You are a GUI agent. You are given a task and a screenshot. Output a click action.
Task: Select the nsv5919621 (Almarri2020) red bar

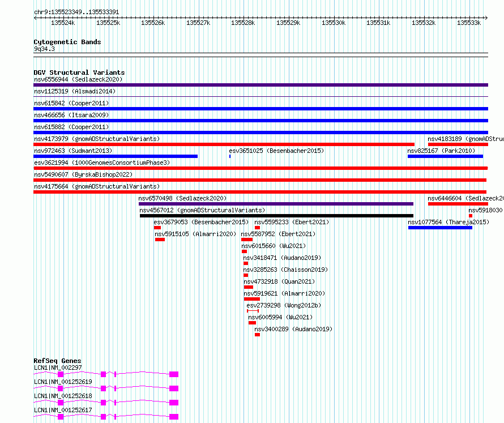252,299
